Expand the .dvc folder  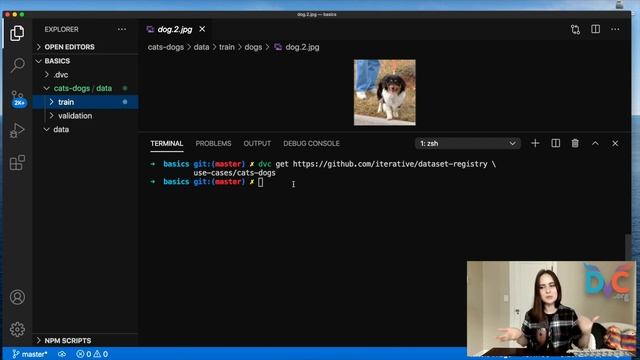(86, 75)
